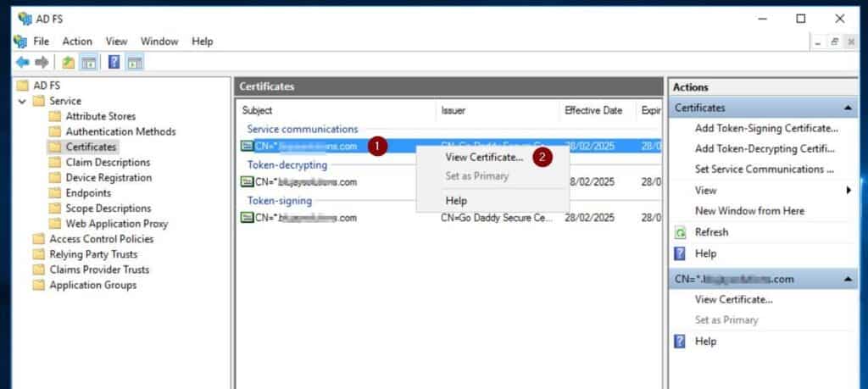Screen dimensions: 868x389
Task: Click the Forward arrow toolbar icon
Action: 42,63
